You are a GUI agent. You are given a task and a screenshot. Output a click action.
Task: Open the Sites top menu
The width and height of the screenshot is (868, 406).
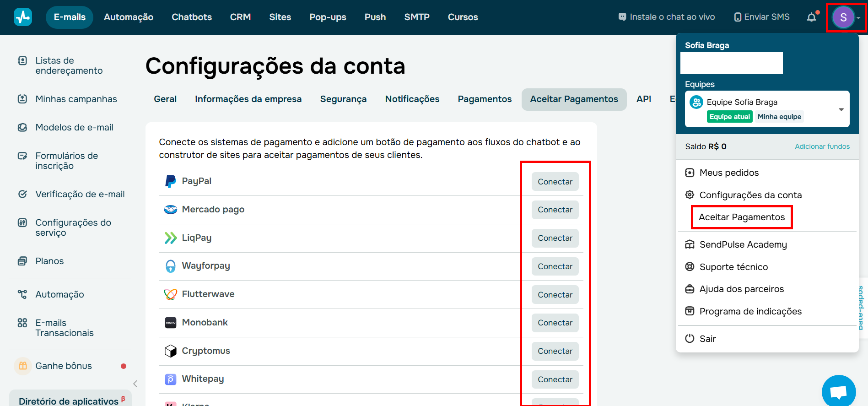[x=280, y=17]
